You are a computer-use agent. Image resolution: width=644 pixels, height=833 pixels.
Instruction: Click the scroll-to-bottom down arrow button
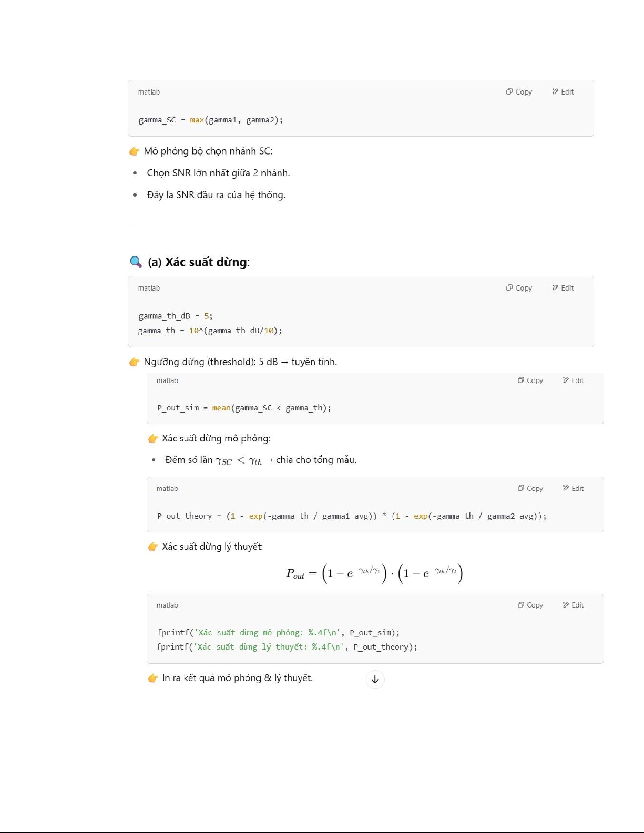click(x=375, y=679)
